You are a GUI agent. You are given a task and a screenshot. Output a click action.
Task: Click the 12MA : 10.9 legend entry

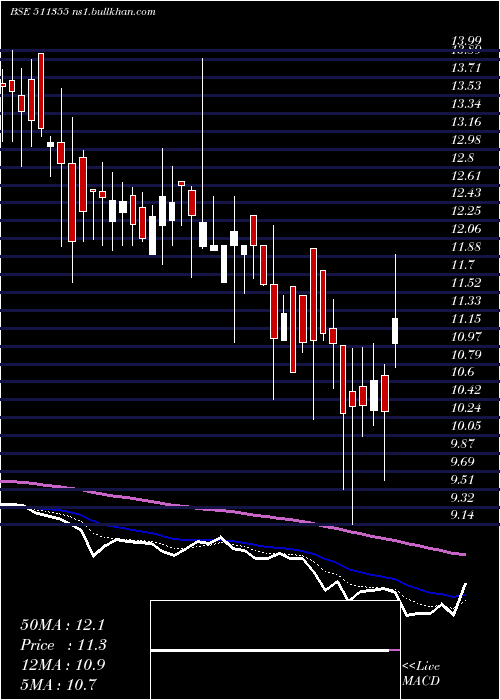pyautogui.click(x=62, y=665)
